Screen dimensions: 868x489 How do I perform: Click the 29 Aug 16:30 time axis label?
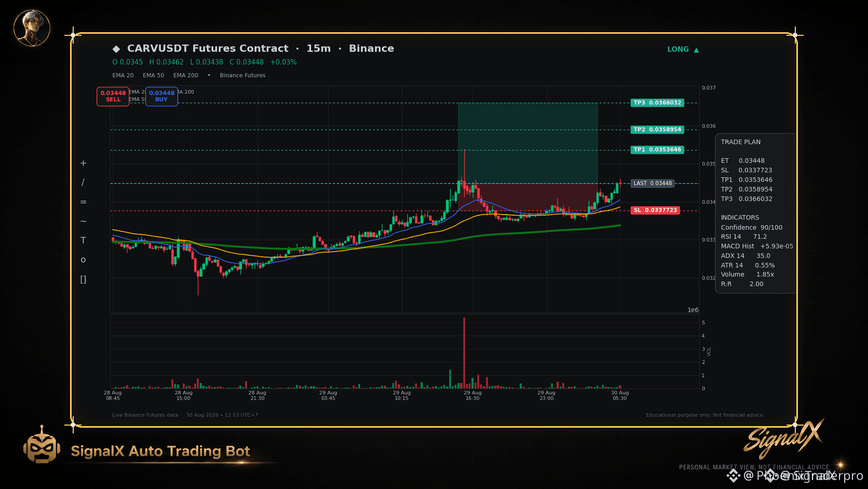[473, 395]
